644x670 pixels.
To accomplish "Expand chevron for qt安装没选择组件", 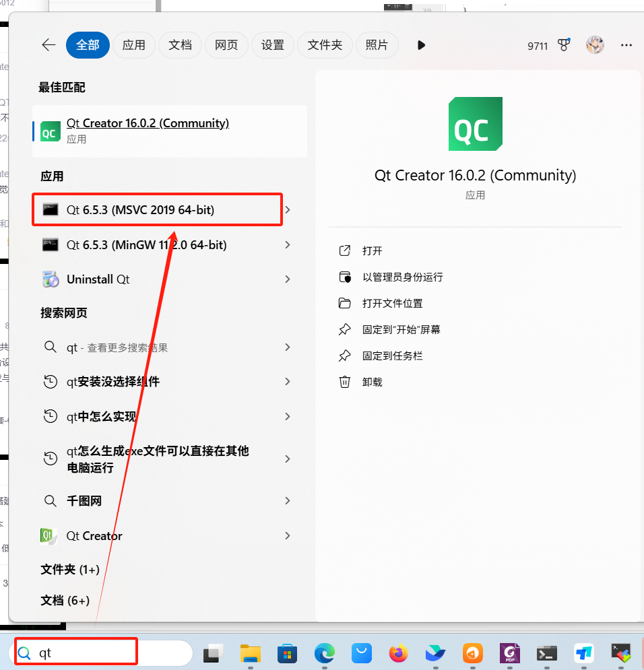I will [x=288, y=381].
